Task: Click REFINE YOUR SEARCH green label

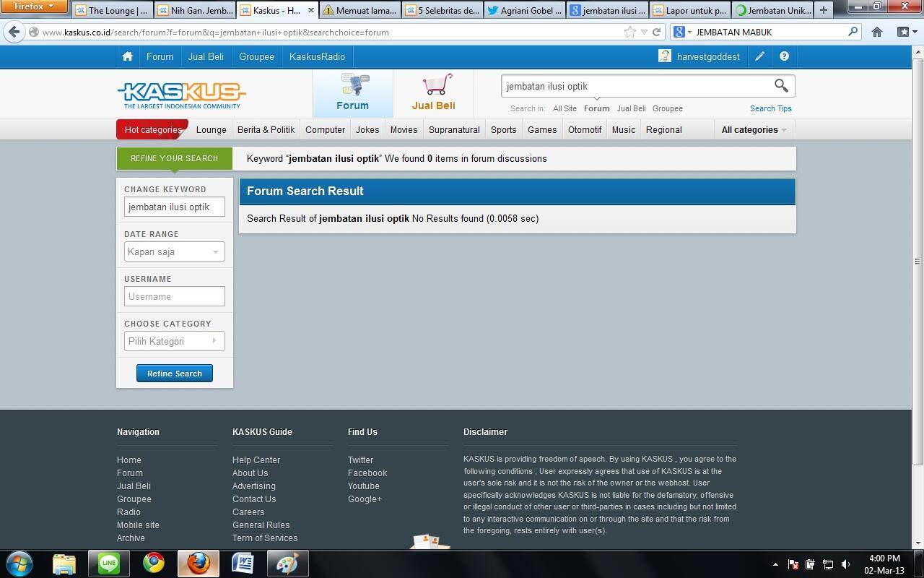Action: (x=174, y=158)
